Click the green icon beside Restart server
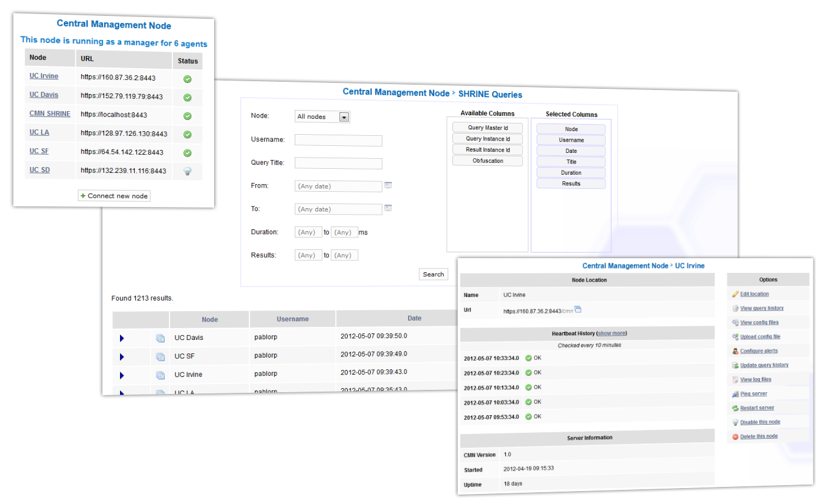The image size is (823, 504). (735, 408)
